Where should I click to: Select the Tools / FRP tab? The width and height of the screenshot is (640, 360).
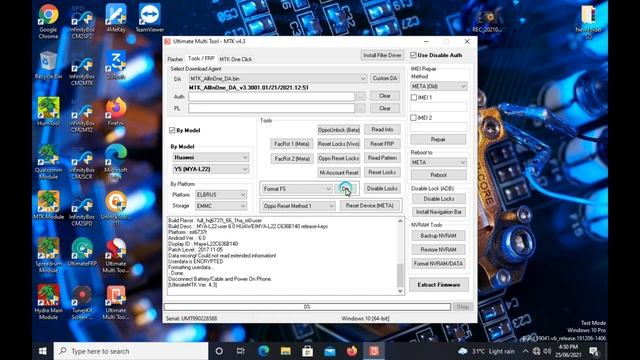pos(201,59)
